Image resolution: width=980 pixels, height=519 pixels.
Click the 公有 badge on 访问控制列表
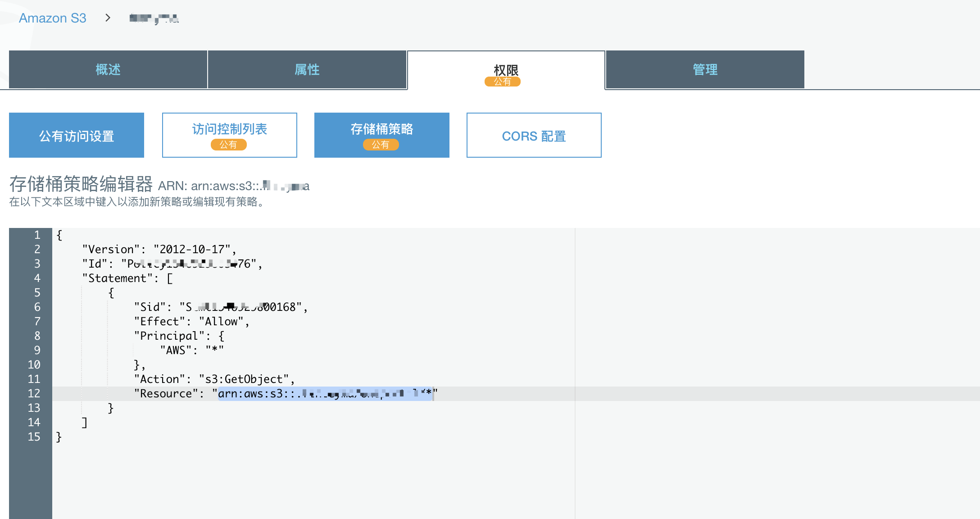click(228, 145)
